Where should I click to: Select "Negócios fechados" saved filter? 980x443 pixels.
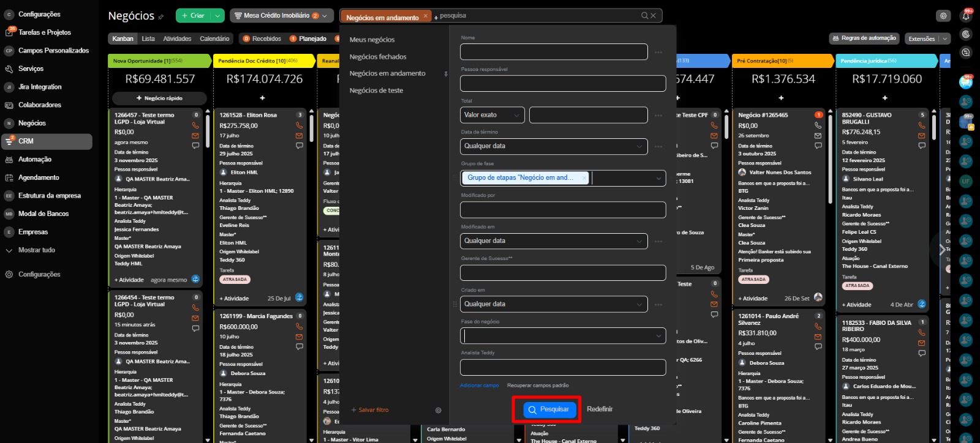point(378,57)
